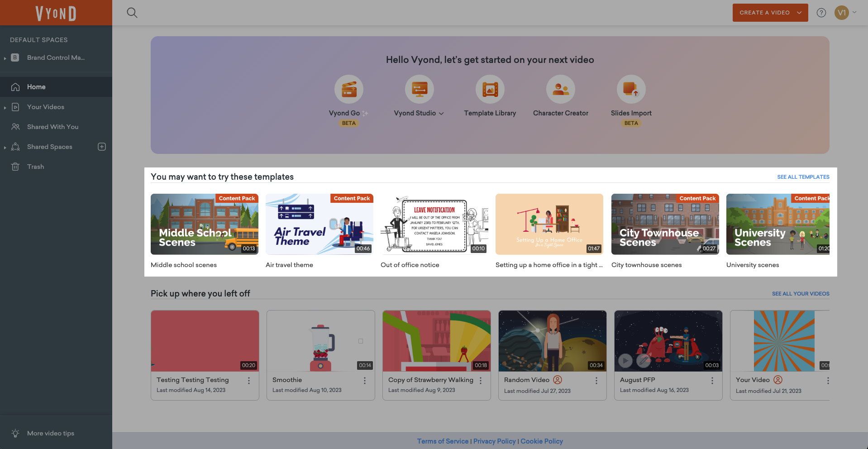Open account dropdown arrow beside avatar
The image size is (868, 449).
point(854,13)
